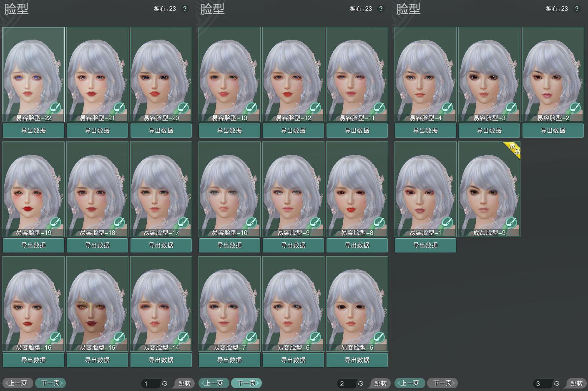588x391 pixels.
Task: Select face thumbnail 易容脸型-10
Action: (230, 189)
